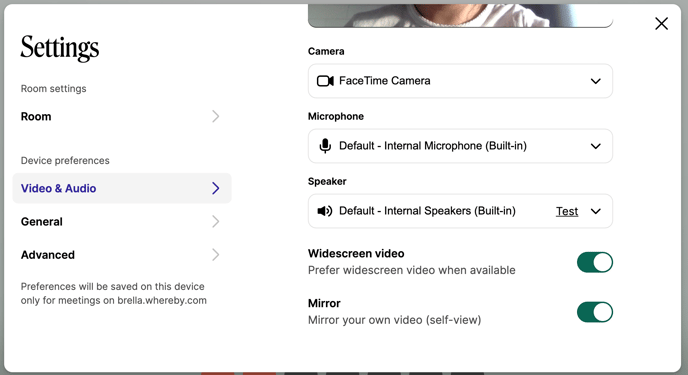
Task: Open the Advanced preferences section
Action: tap(122, 255)
